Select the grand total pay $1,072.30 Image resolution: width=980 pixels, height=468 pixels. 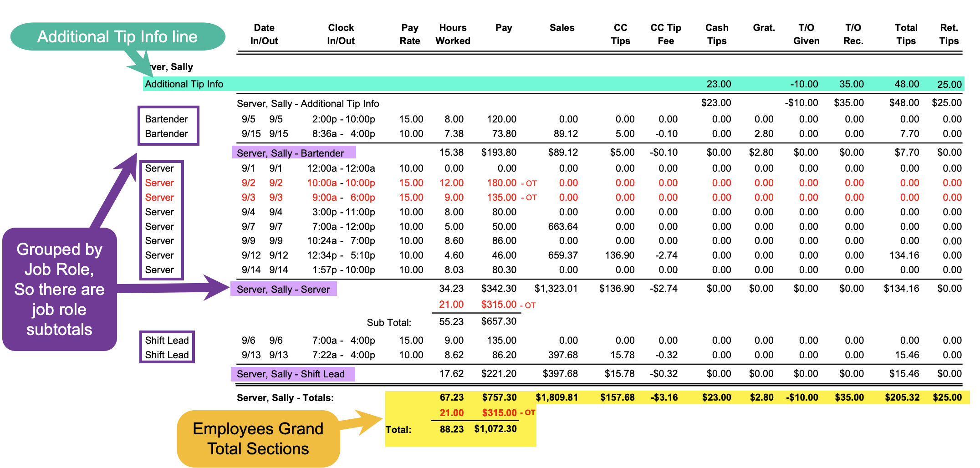tap(495, 429)
